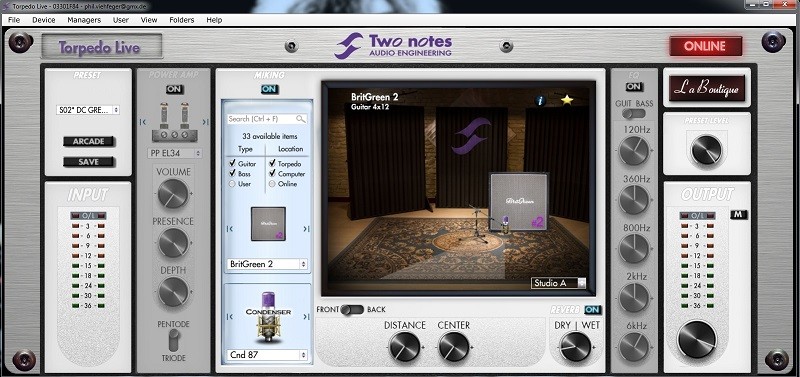Open the PP EL34 power amp dropdown
Viewport: 800px width, 377px height.
(174, 153)
